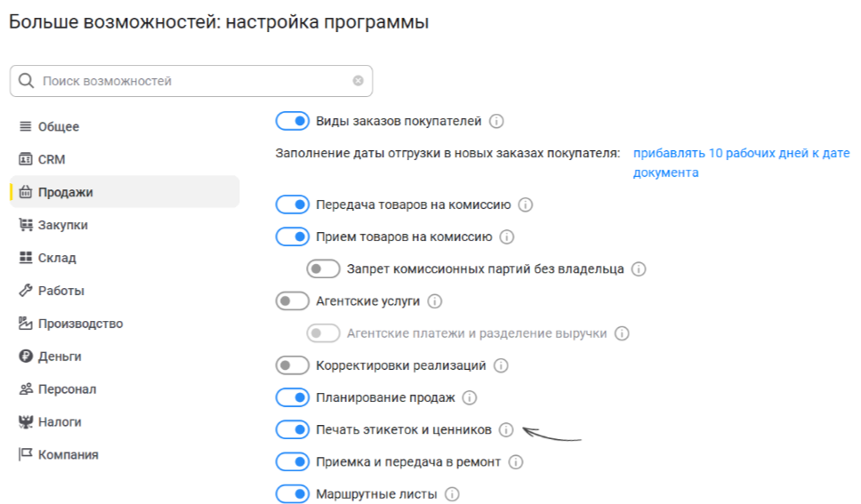Open info for Маршрутные листы
This screenshot has width=861, height=504.
click(452, 494)
